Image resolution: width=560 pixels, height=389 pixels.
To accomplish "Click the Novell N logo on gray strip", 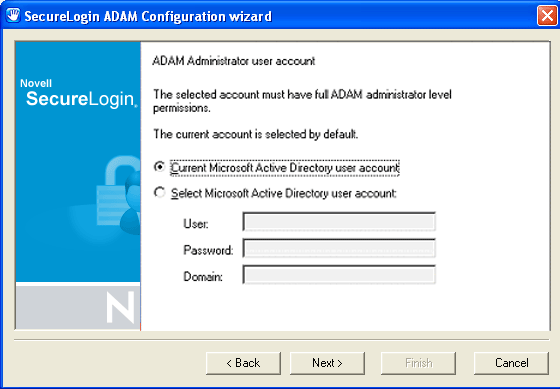I will pos(120,307).
